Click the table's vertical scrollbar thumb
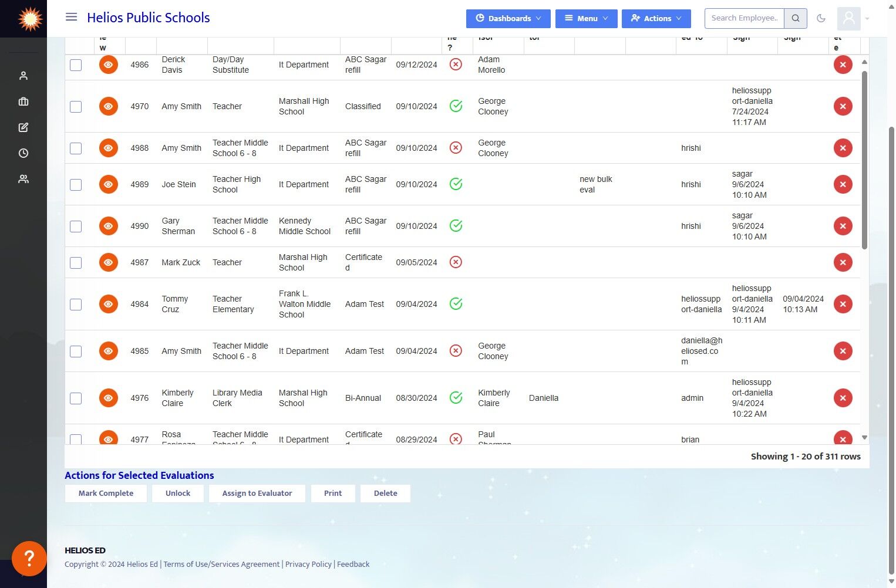This screenshot has height=588, width=896. [x=864, y=160]
